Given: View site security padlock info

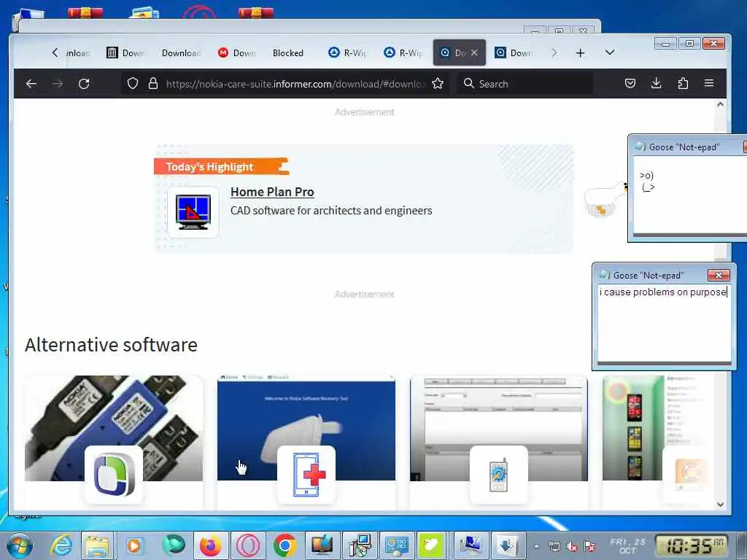Looking at the screenshot, I should click(153, 84).
